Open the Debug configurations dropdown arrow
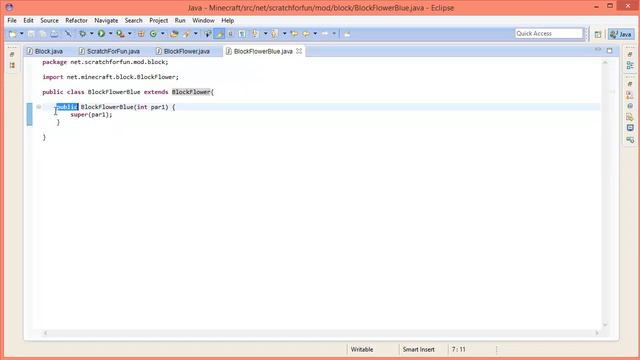This screenshot has width=640, height=360. pyautogui.click(x=91, y=34)
